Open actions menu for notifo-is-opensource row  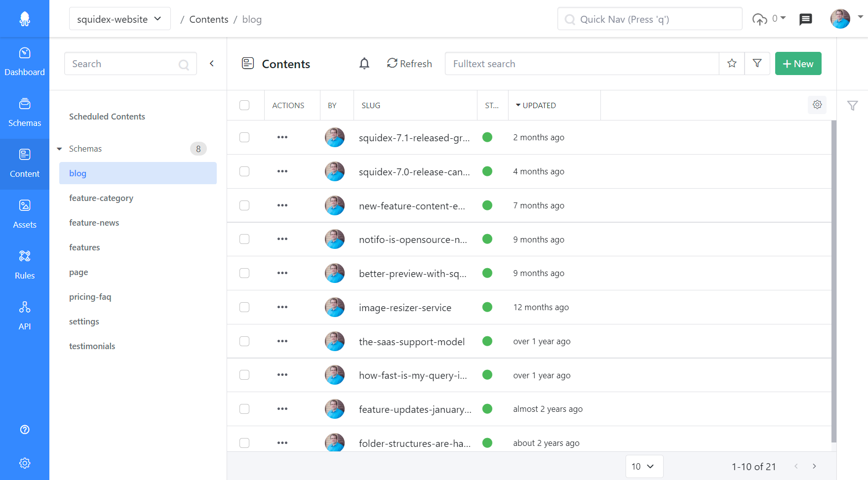(x=282, y=239)
